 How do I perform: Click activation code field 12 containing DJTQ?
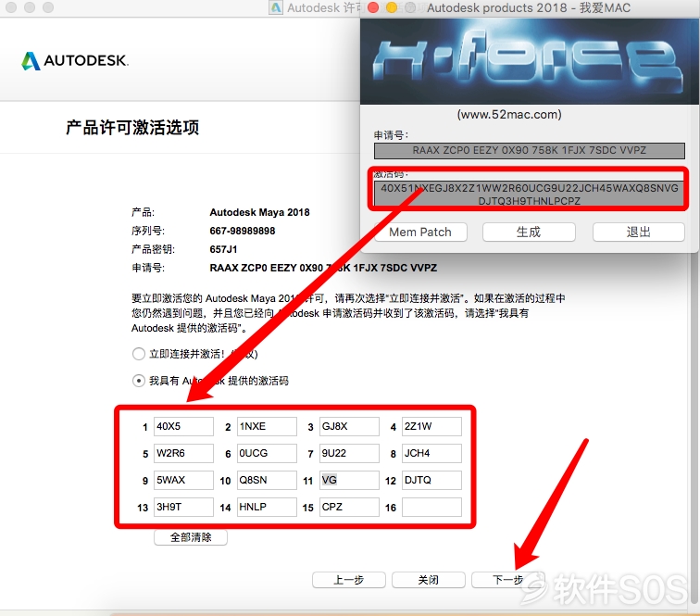(431, 480)
